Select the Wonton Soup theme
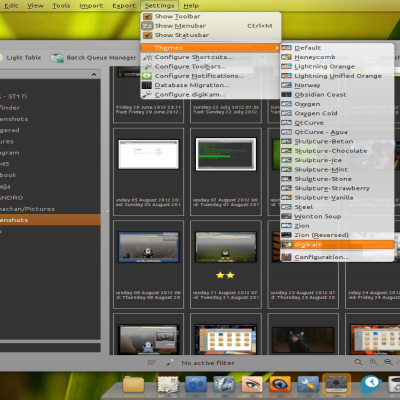 coord(337,216)
